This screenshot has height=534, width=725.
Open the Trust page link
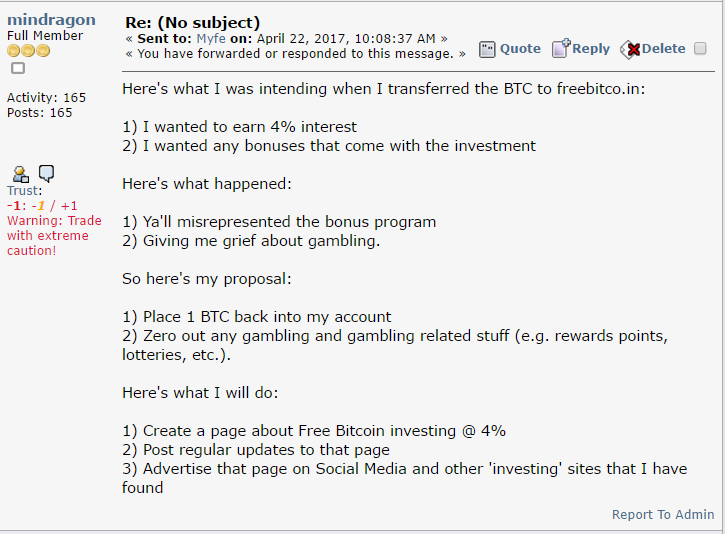pyautogui.click(x=25, y=190)
